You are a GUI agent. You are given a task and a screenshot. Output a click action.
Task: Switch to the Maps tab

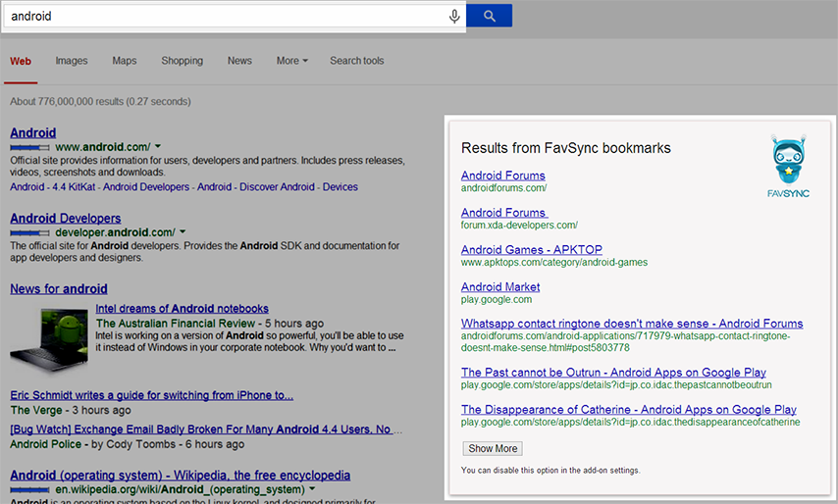pyautogui.click(x=125, y=61)
